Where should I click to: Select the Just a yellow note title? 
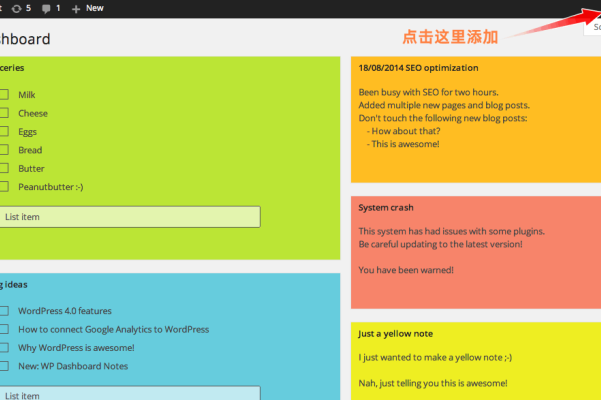coord(395,334)
